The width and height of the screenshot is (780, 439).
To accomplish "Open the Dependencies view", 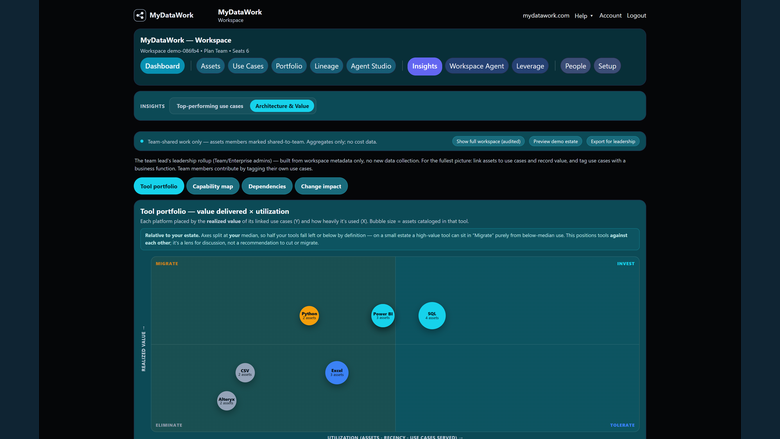I will coord(267,186).
